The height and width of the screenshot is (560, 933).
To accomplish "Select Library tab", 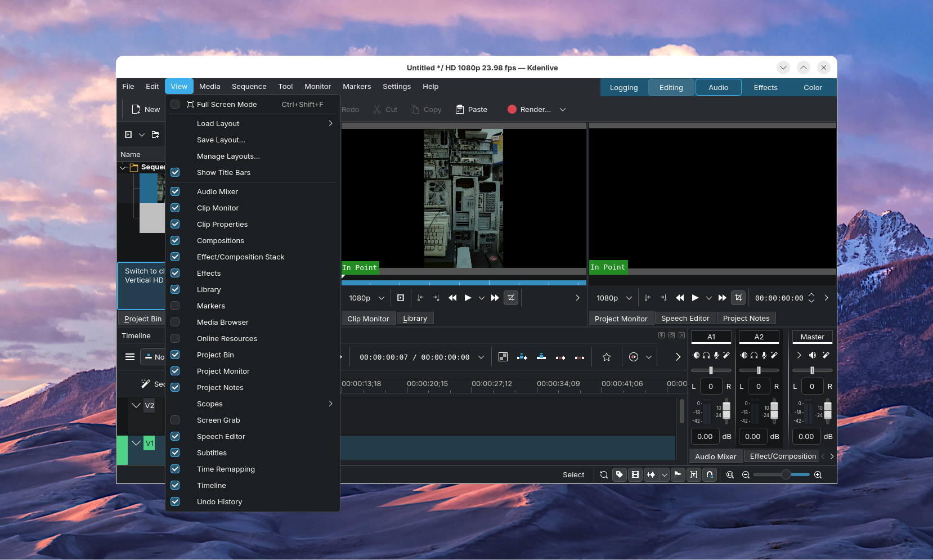I will [415, 318].
